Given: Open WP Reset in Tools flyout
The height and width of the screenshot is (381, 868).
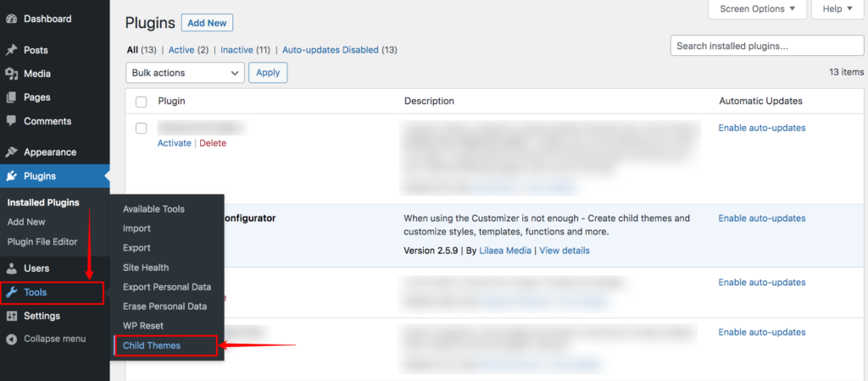Looking at the screenshot, I should tap(143, 326).
